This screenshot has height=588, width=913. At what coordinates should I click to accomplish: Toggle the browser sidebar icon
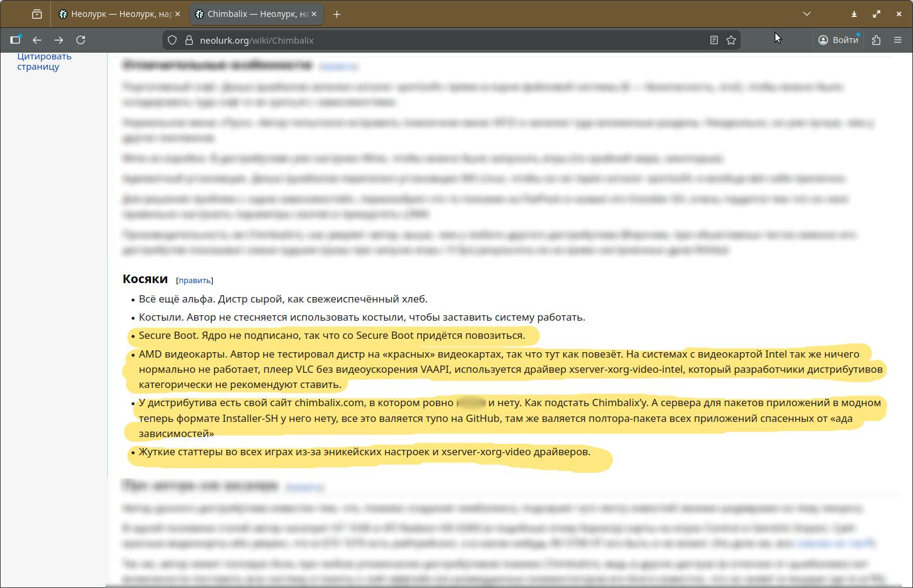(15, 40)
